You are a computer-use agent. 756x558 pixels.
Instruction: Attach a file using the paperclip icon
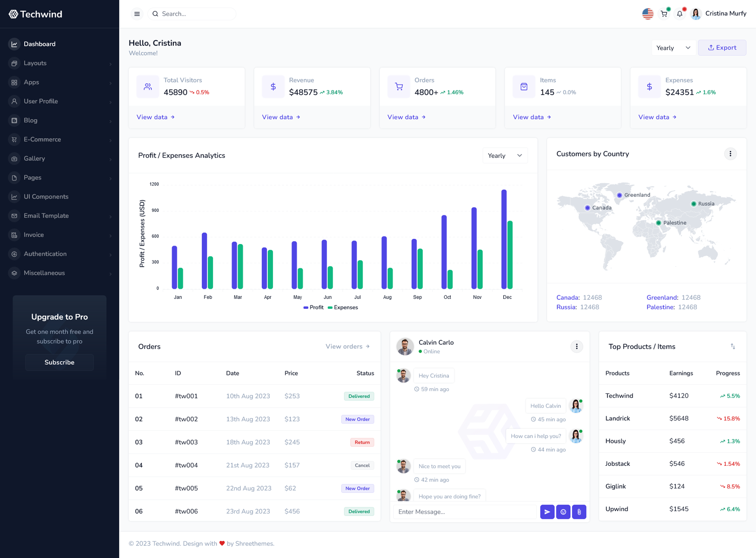pyautogui.click(x=579, y=512)
